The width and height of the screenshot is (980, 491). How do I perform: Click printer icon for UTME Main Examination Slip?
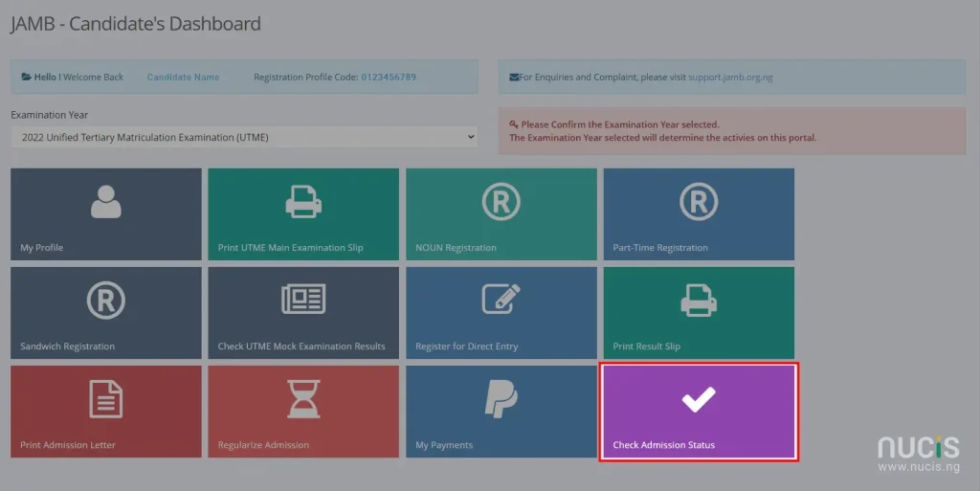303,202
